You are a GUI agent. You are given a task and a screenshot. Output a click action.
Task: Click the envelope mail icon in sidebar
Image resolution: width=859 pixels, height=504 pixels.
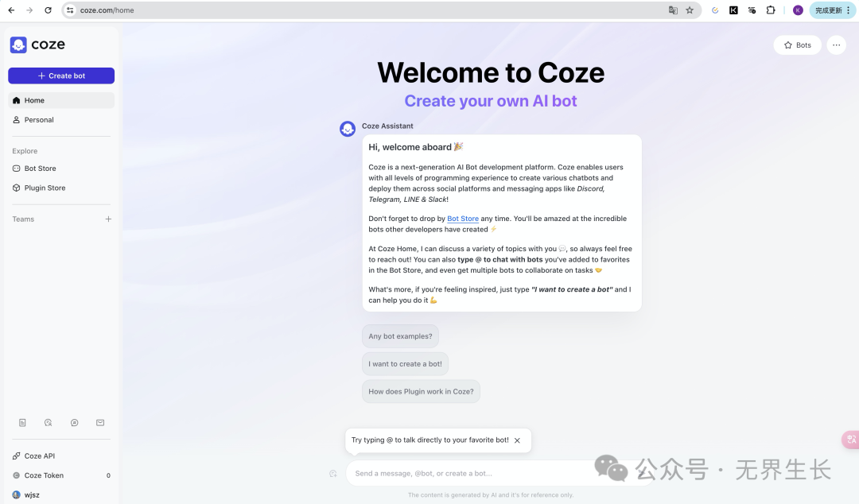coord(100,422)
